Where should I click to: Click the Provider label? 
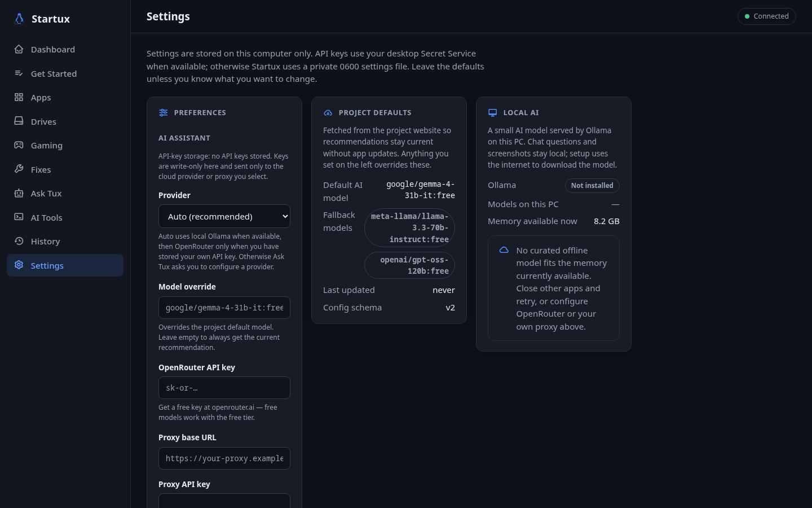[174, 195]
